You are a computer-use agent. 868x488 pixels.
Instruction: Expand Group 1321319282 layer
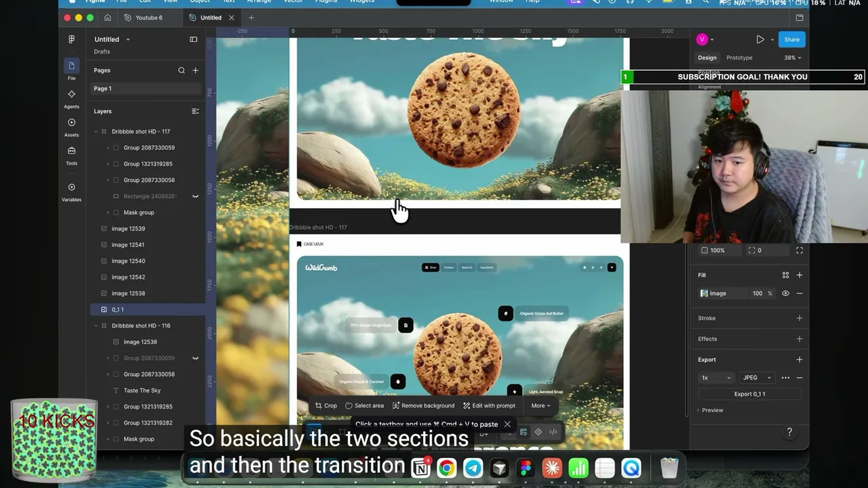108,423
